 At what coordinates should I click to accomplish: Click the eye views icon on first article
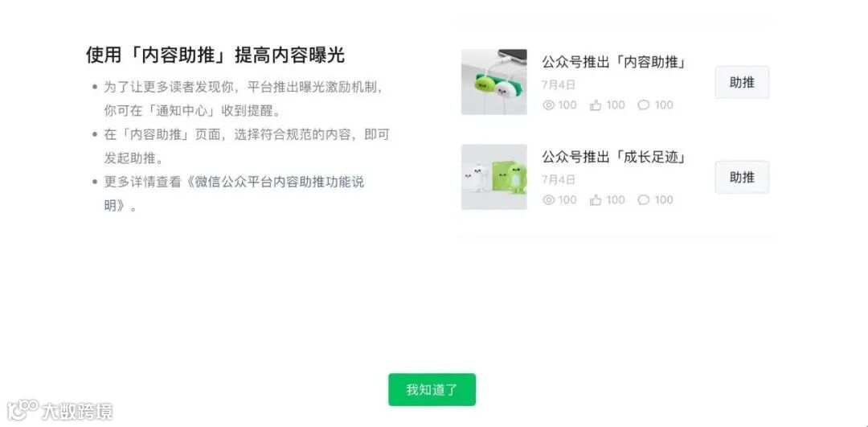click(549, 105)
